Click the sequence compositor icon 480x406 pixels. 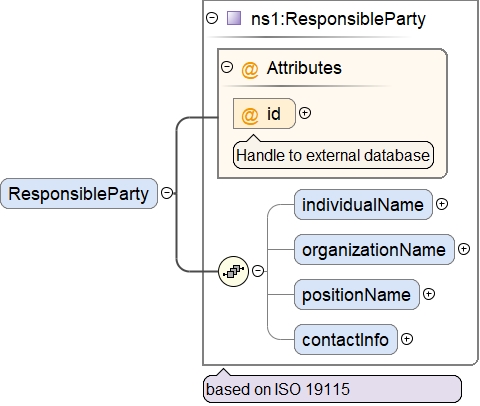click(x=233, y=271)
